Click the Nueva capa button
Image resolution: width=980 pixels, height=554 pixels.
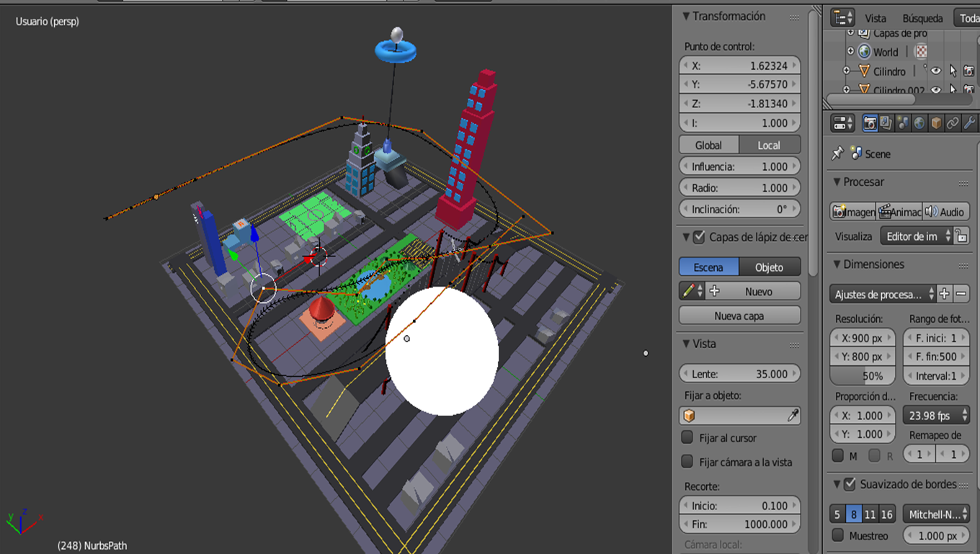tap(739, 316)
